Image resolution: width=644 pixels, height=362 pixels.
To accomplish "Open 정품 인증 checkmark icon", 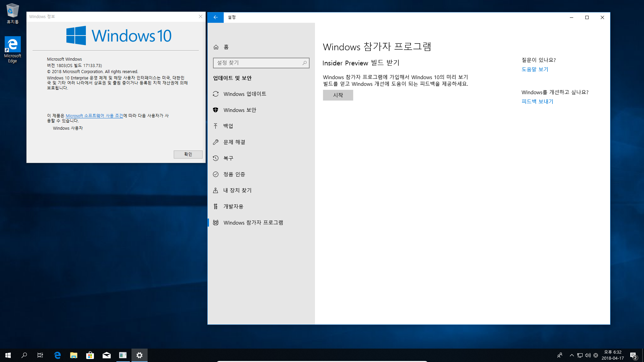I will click(x=216, y=174).
